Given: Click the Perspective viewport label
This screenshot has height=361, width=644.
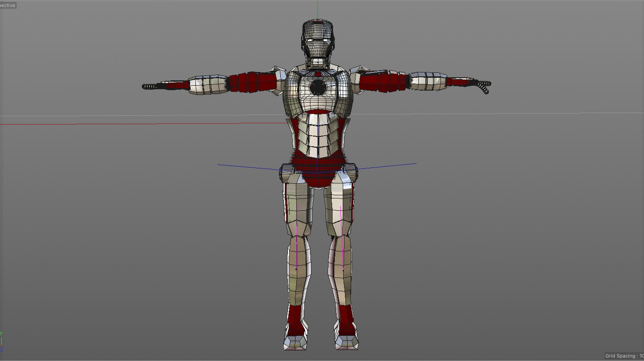Looking at the screenshot, I should pyautogui.click(x=8, y=5).
